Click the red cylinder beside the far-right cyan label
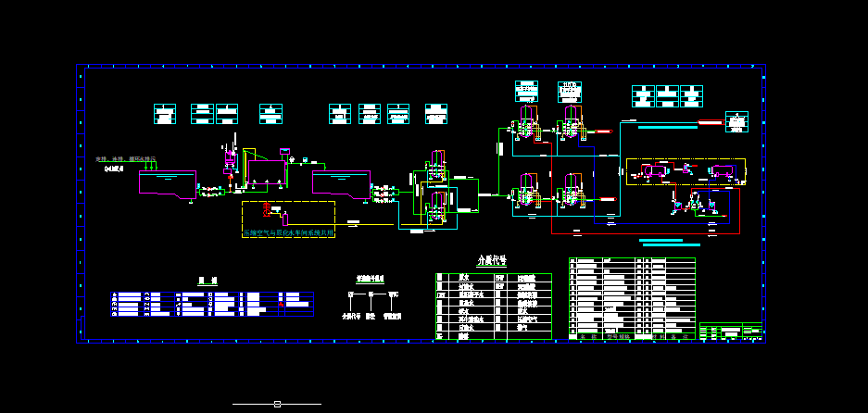This screenshot has width=868, height=413. point(711,122)
